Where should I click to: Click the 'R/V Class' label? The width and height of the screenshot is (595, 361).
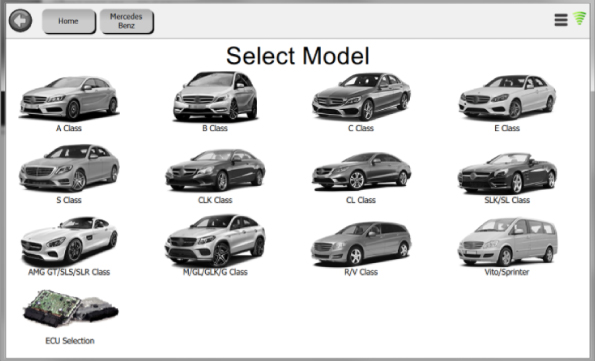361,272
